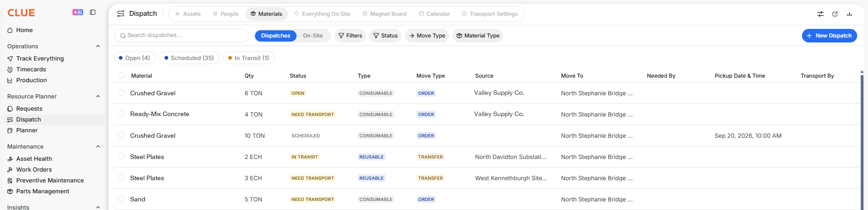Click the search magnifier icon
868x210 pixels.
[x=123, y=36]
